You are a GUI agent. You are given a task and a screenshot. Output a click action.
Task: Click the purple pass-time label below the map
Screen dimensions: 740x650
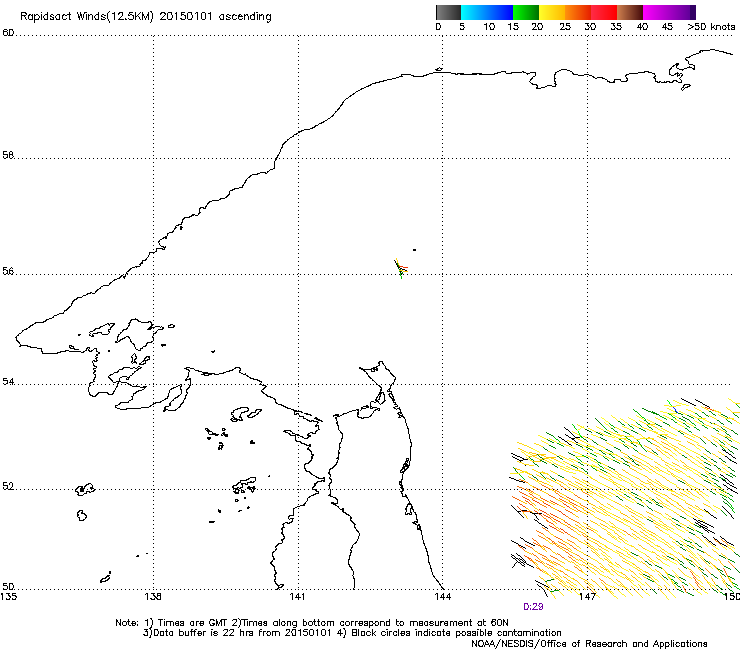click(x=533, y=607)
